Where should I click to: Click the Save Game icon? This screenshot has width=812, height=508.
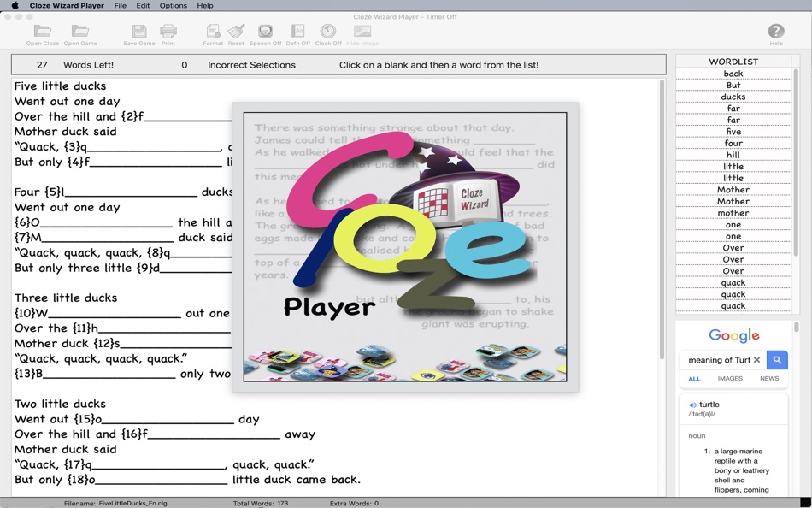[x=138, y=35]
